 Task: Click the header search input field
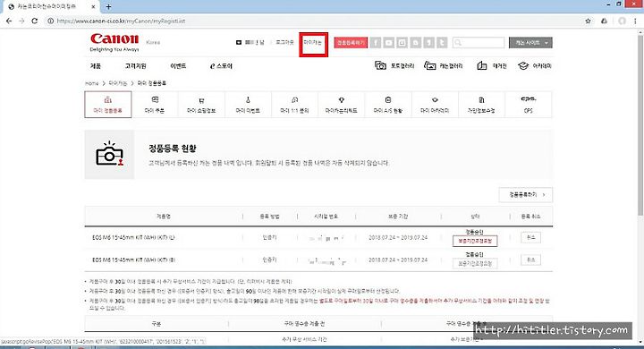tap(479, 42)
